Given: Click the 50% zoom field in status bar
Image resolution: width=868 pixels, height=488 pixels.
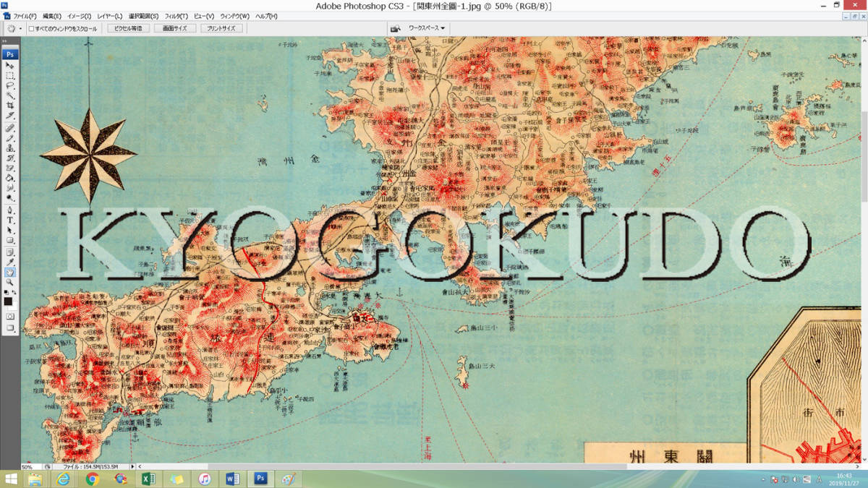Looking at the screenshot, I should [31, 467].
